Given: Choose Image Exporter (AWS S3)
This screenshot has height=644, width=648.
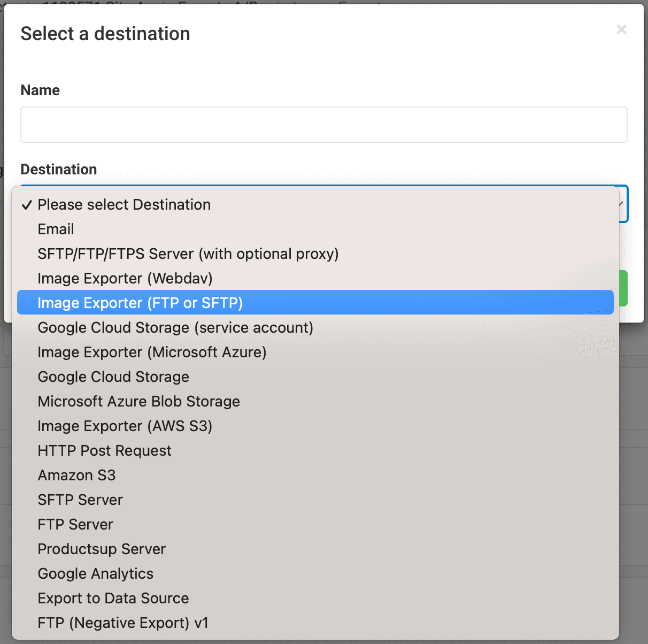Looking at the screenshot, I should [125, 426].
